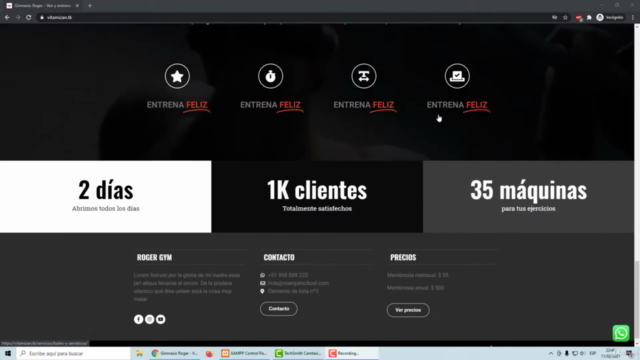The height and width of the screenshot is (360, 640).
Task: Switch to TechSmith Camtasia in taskbar
Action: click(298, 353)
